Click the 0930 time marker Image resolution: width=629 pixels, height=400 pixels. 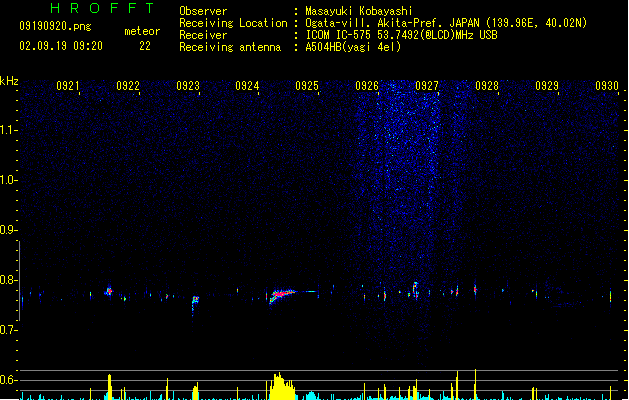(x=607, y=86)
